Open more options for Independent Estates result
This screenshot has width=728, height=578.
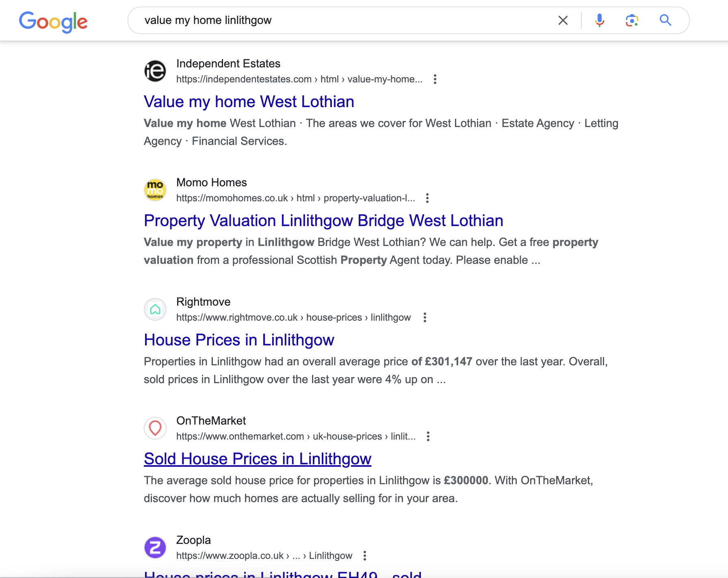[x=435, y=79]
